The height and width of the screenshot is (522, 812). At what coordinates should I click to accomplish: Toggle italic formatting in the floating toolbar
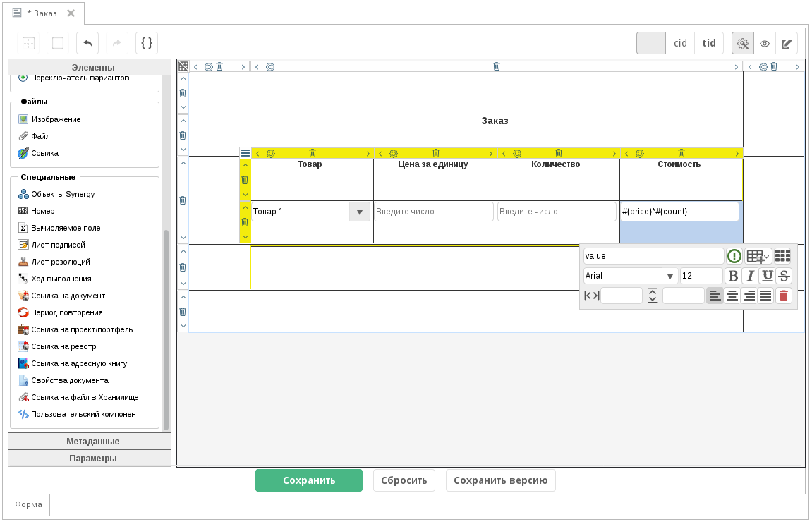point(750,276)
